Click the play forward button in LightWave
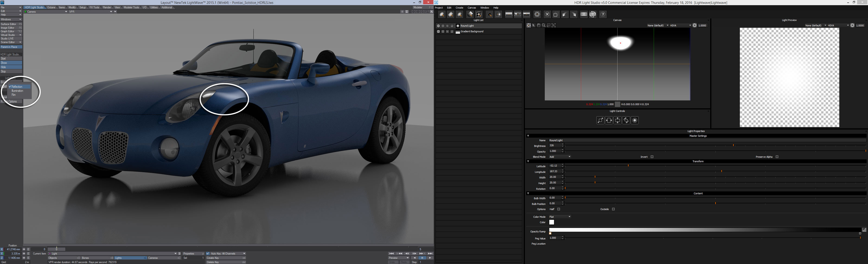This screenshot has height=264, width=868. [x=430, y=258]
